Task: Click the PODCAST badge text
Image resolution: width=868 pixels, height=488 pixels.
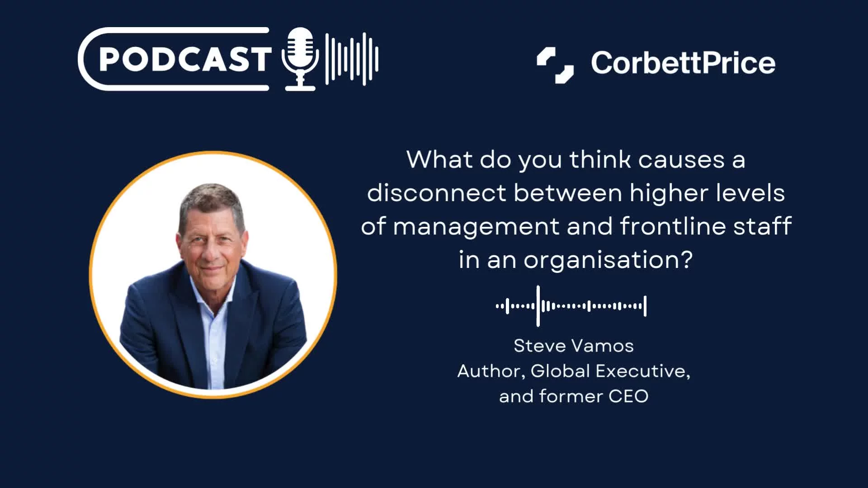Action: coord(185,59)
